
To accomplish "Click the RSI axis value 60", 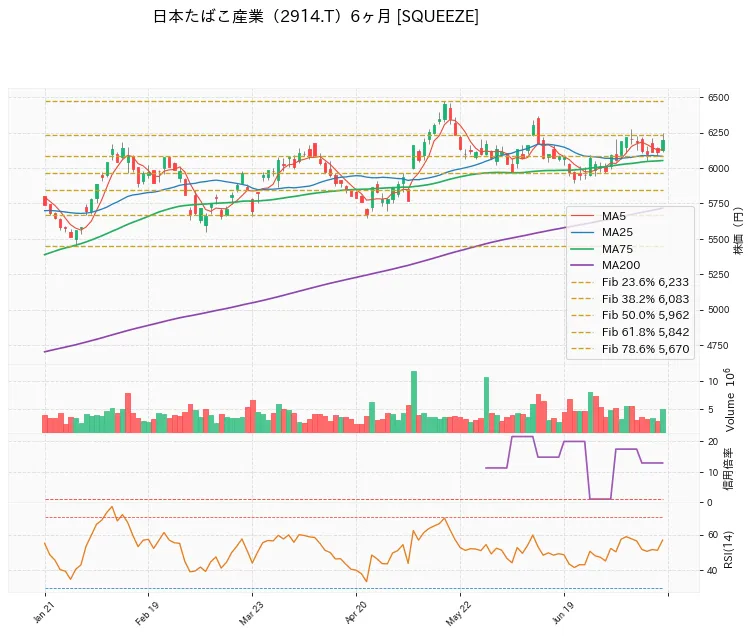I will pos(713,535).
